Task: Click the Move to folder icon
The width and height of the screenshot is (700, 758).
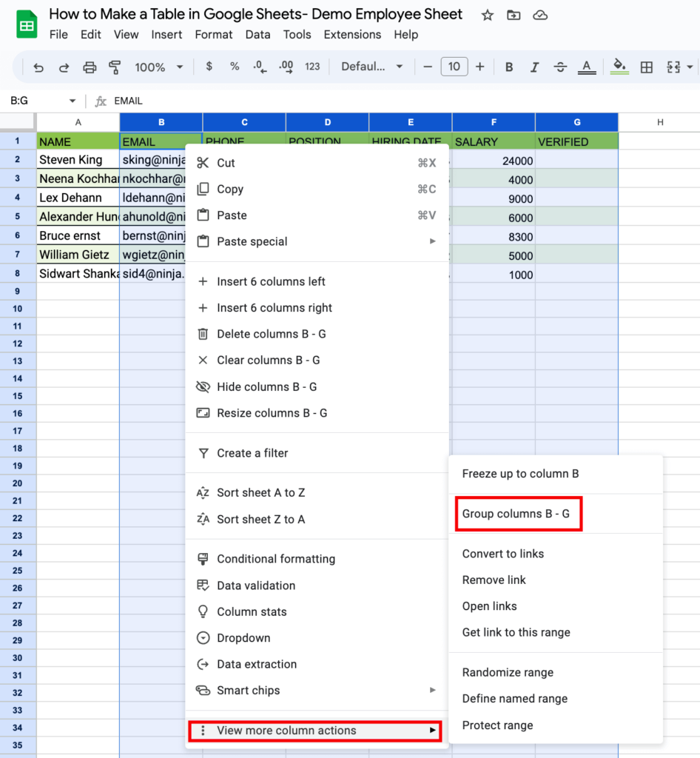Action: [x=514, y=16]
